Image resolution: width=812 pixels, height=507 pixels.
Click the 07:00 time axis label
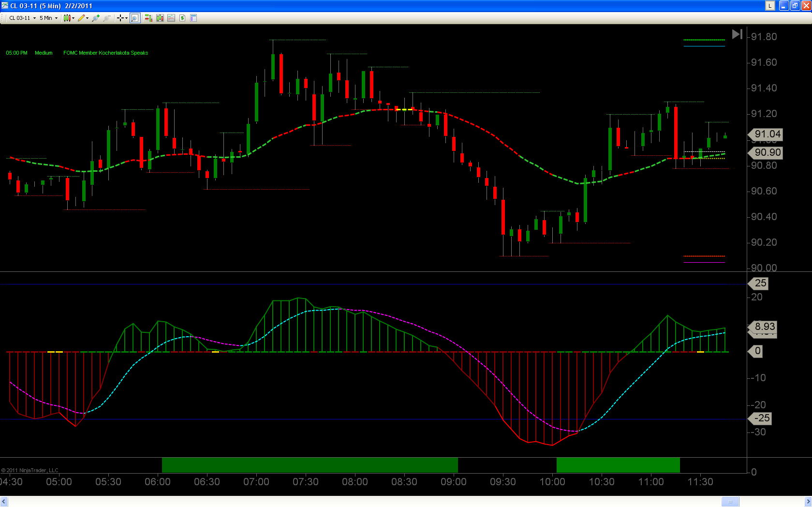point(256,482)
